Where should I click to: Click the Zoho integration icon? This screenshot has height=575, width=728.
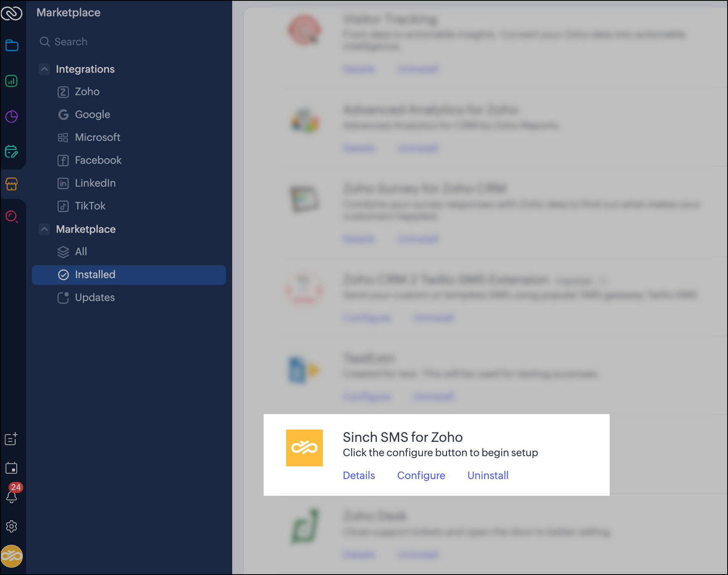tap(63, 92)
